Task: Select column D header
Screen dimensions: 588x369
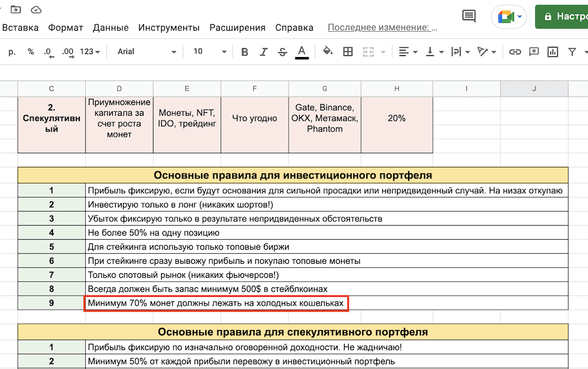Action: pyautogui.click(x=119, y=89)
